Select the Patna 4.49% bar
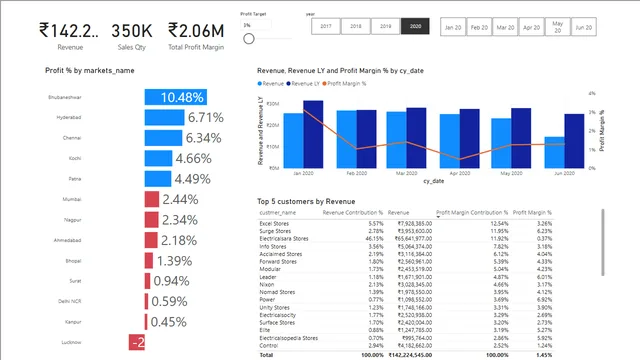This screenshot has height=360, width=640. pos(158,179)
